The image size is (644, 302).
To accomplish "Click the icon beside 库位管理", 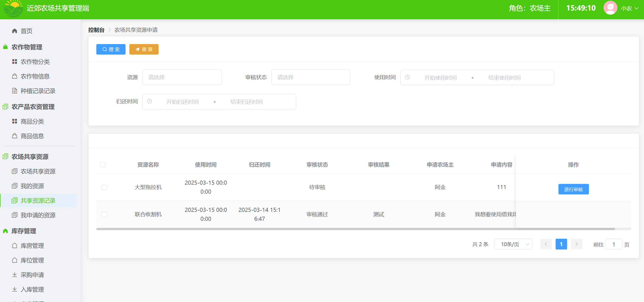I will click(x=15, y=260).
